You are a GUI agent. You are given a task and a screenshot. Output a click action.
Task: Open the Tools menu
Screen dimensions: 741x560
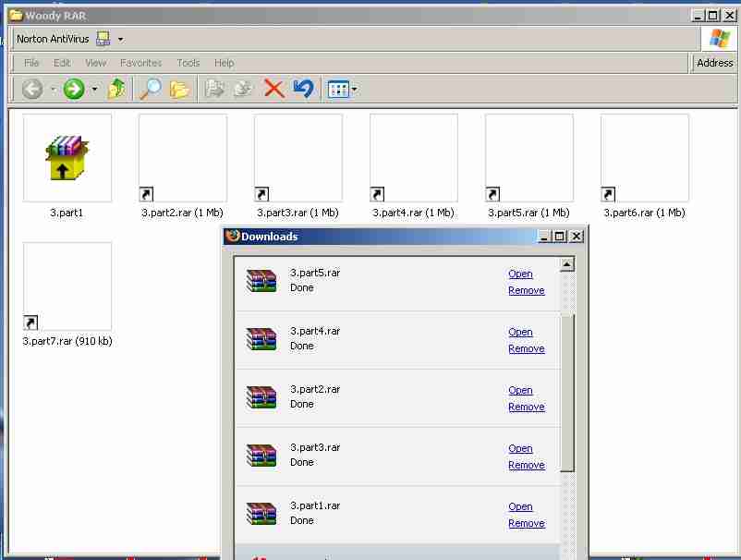[x=188, y=63]
